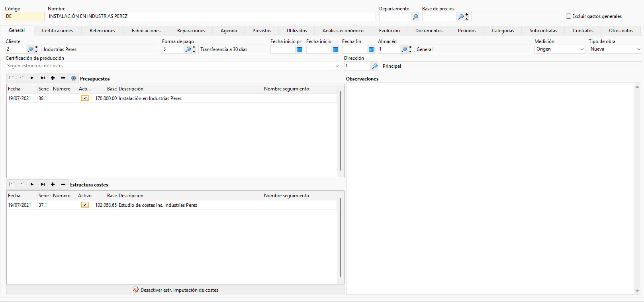Click the Observaciones scrollbar down arrow
644x302 pixels.
(x=637, y=291)
